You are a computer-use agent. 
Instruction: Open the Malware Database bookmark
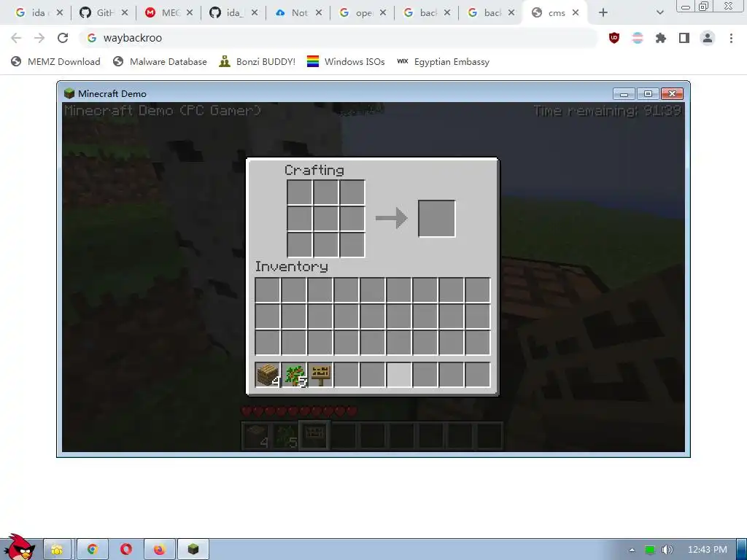160,62
